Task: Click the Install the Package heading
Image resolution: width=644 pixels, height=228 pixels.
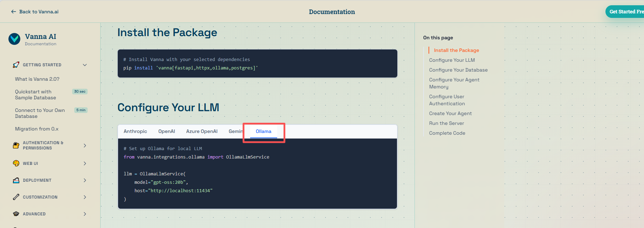Action: click(x=167, y=32)
